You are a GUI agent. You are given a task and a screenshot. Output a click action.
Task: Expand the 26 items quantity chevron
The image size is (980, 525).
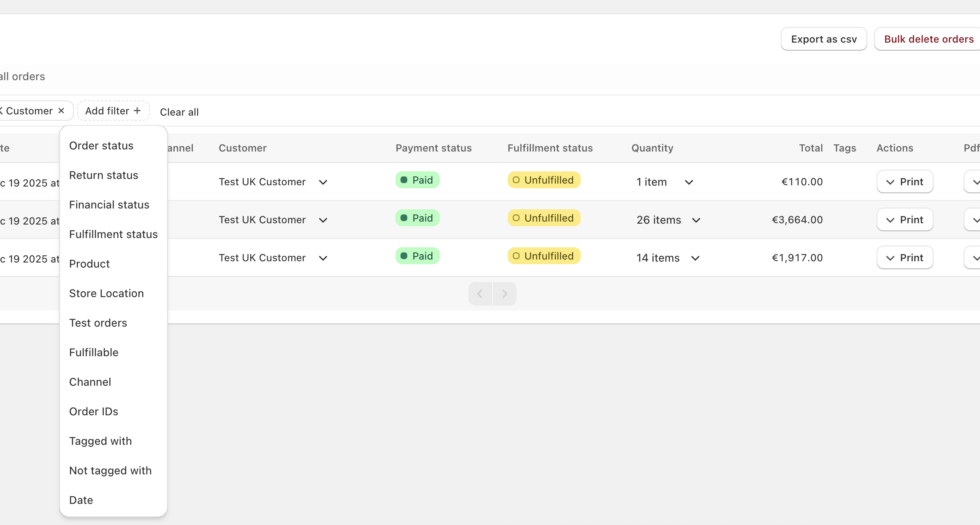pos(696,221)
